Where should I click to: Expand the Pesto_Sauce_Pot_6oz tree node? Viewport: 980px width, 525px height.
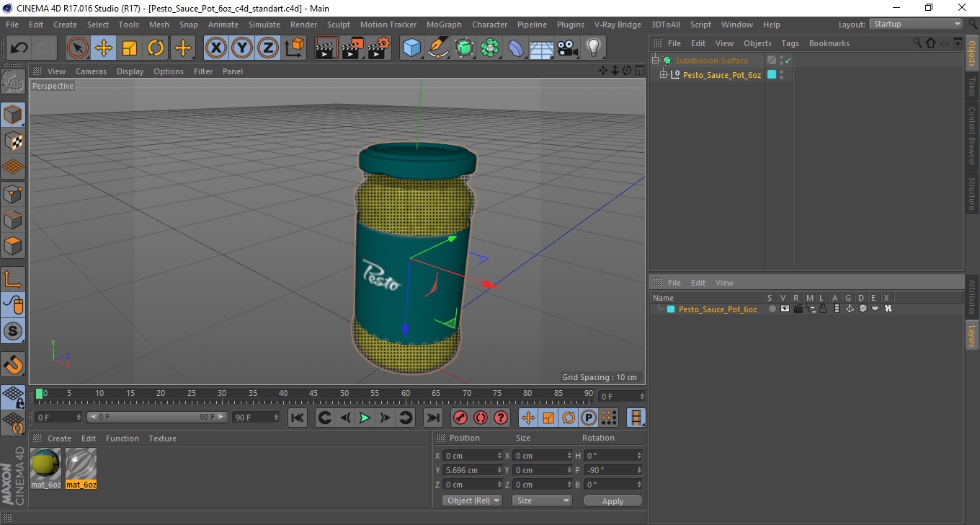click(x=664, y=74)
